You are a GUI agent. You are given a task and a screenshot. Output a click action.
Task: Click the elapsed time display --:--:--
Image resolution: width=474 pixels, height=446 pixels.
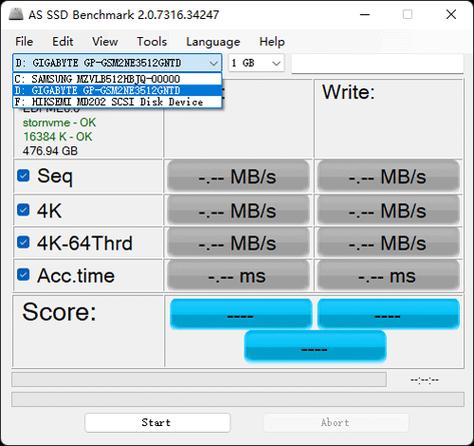pos(425,380)
